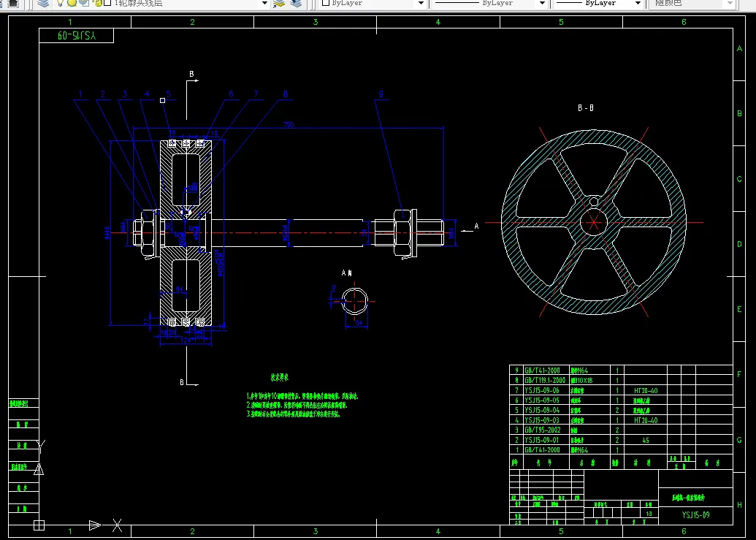756x540 pixels.
Task: Open the linetype ByLayer dropdown
Action: 542,3
